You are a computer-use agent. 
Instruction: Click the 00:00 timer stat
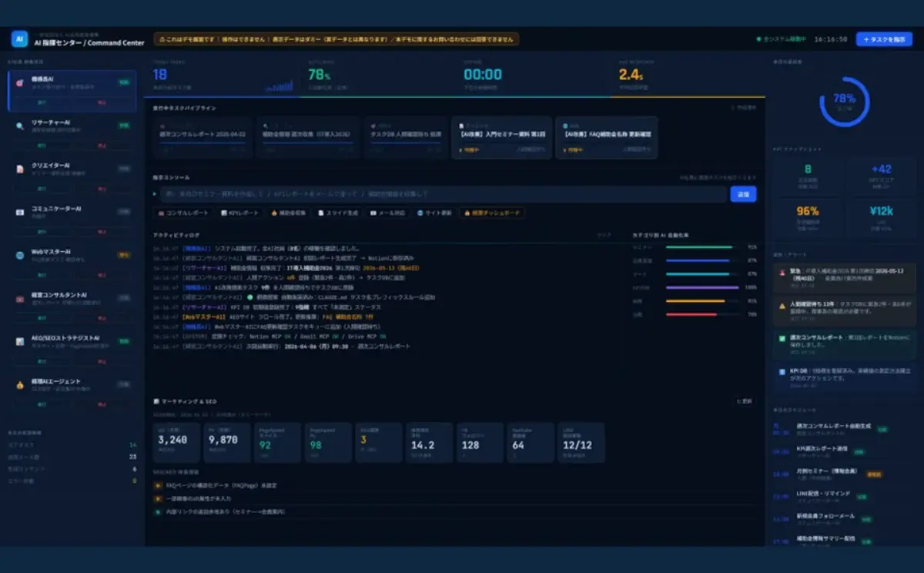(x=534, y=75)
